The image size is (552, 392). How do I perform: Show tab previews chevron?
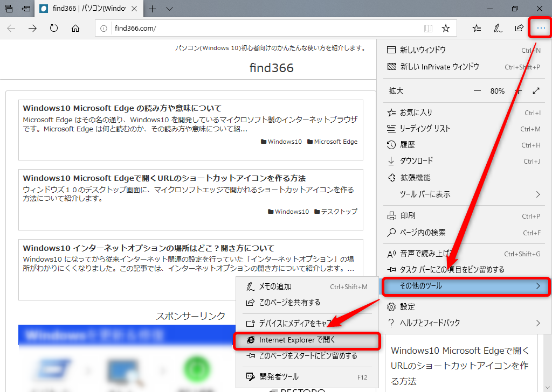point(169,9)
